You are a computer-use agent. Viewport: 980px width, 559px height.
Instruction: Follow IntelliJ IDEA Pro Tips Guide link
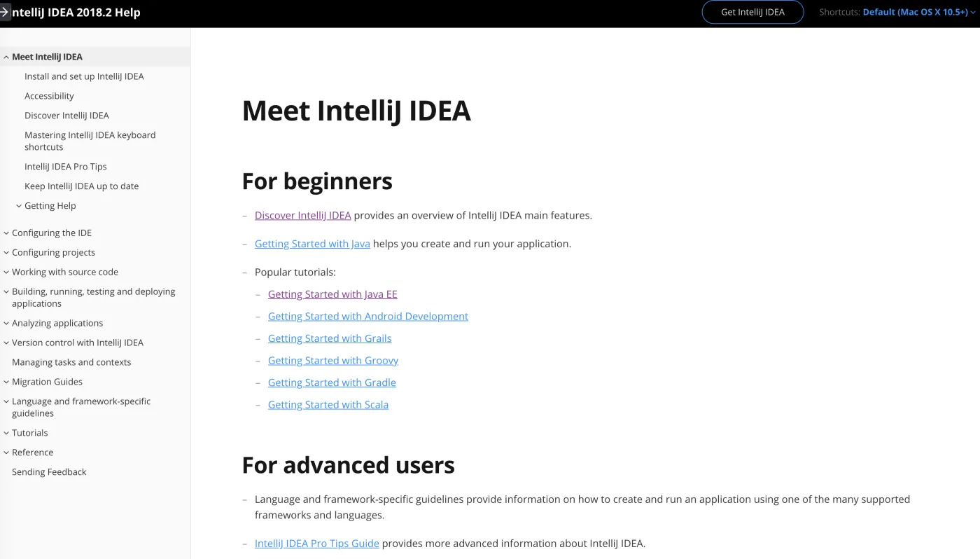point(317,544)
